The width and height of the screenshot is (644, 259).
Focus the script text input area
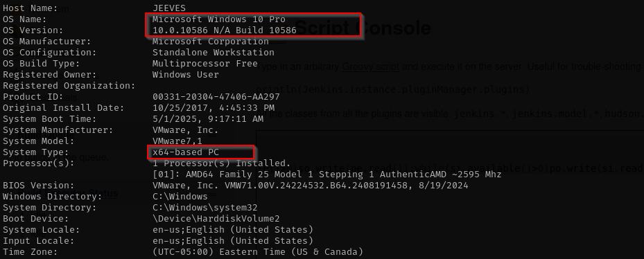pyautogui.click(x=450, y=195)
